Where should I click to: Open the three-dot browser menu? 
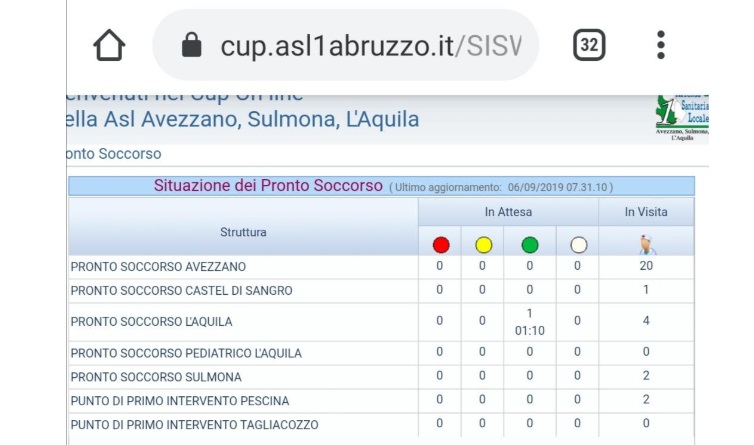point(661,45)
